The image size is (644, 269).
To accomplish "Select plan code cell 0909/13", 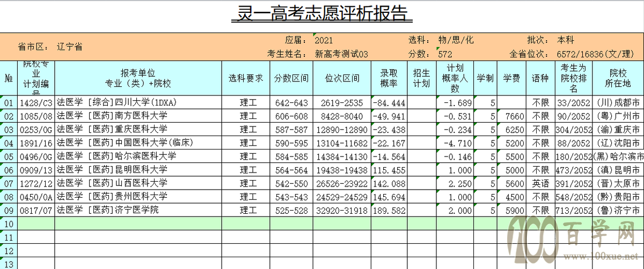I will point(36,169).
